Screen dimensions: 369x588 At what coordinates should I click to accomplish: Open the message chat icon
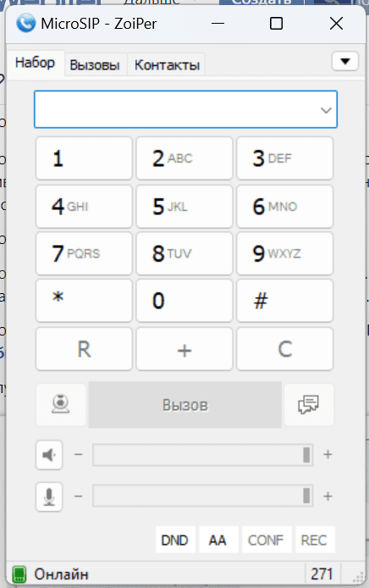pyautogui.click(x=309, y=404)
